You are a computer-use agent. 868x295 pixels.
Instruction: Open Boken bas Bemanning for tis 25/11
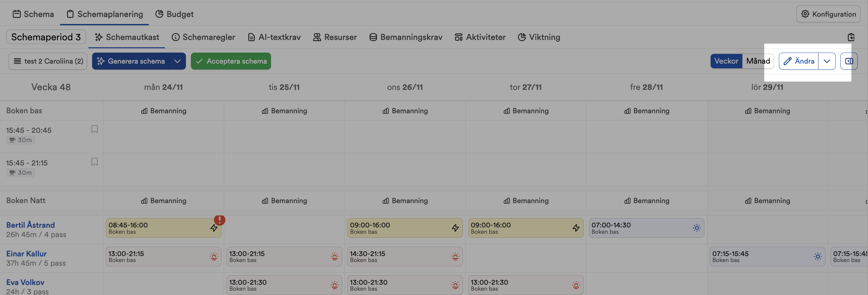284,110
